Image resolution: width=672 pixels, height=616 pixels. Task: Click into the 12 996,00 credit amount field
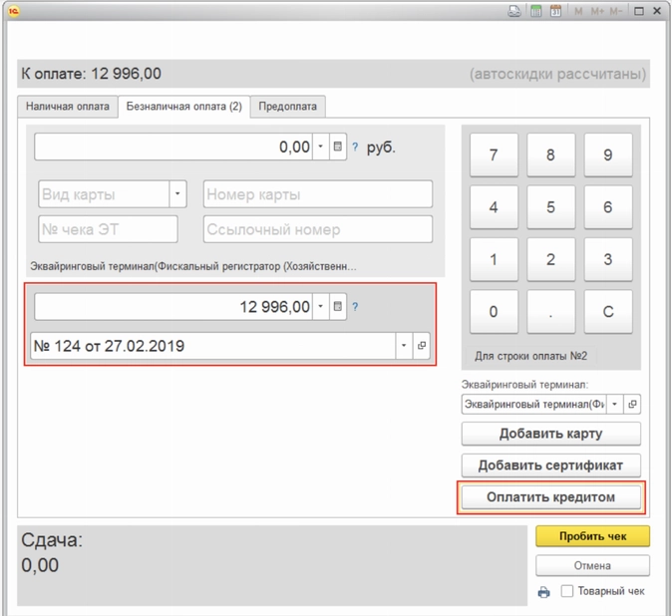pyautogui.click(x=173, y=306)
